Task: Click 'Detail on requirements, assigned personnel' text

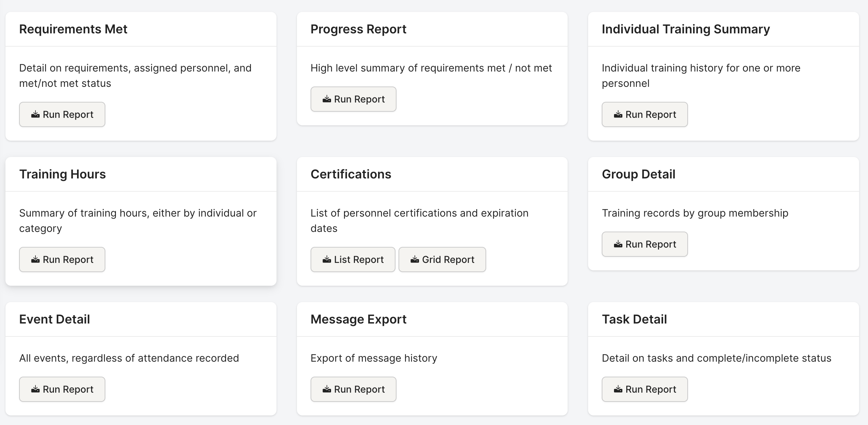Action: tap(135, 76)
